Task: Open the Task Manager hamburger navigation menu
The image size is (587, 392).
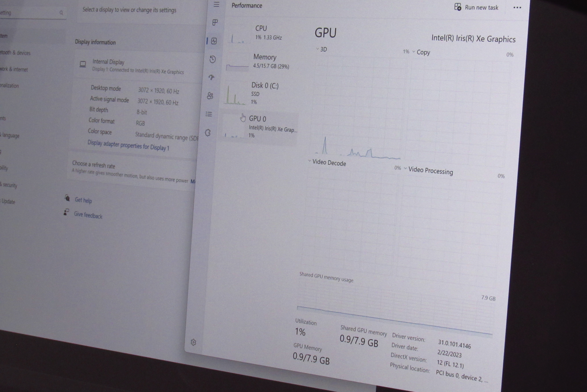Action: coord(216,5)
